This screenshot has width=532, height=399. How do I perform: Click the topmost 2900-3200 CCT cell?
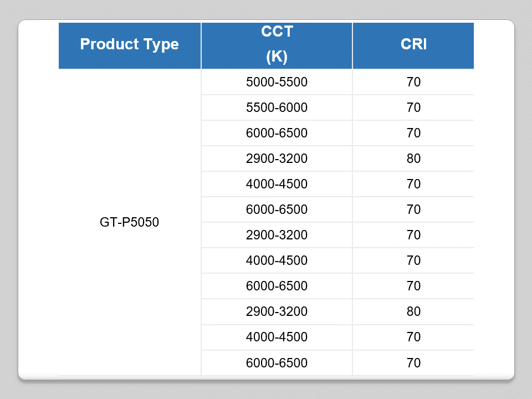click(277, 158)
